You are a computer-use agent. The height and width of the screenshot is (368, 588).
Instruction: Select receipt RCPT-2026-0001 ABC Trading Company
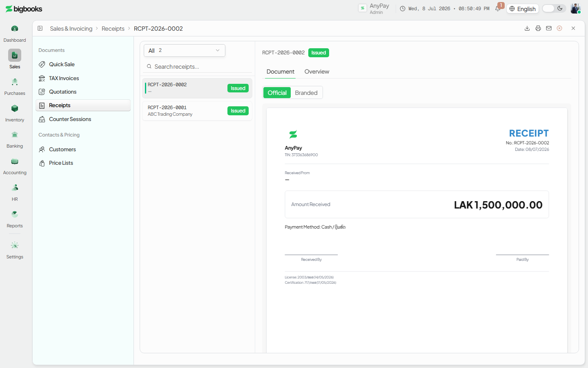coord(197,111)
